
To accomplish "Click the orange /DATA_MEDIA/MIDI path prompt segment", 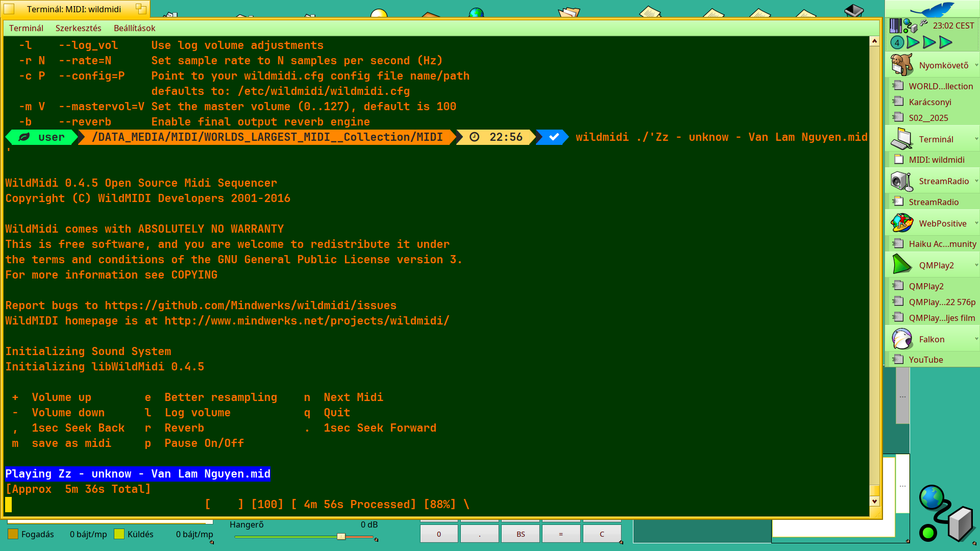I will pyautogui.click(x=267, y=137).
